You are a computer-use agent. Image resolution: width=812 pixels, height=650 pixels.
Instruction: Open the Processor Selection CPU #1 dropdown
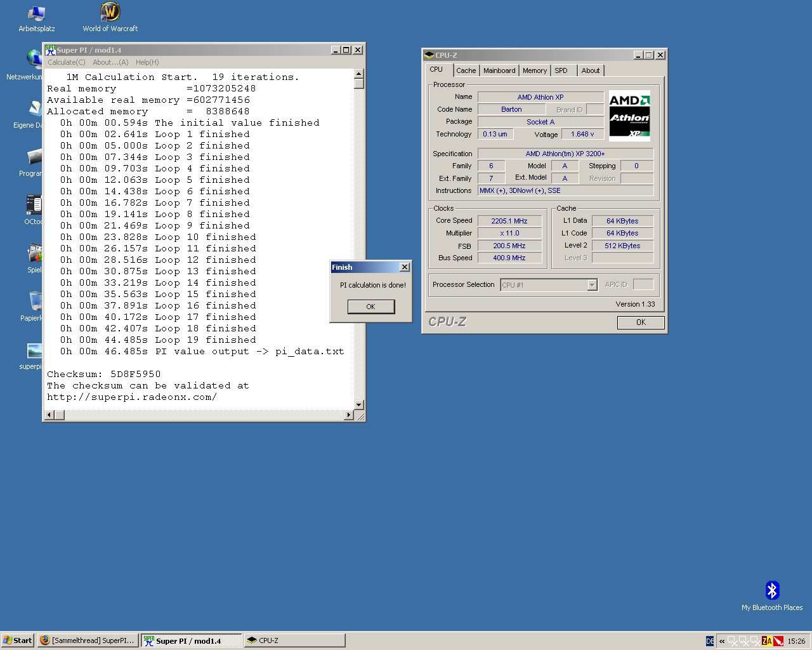pos(549,285)
